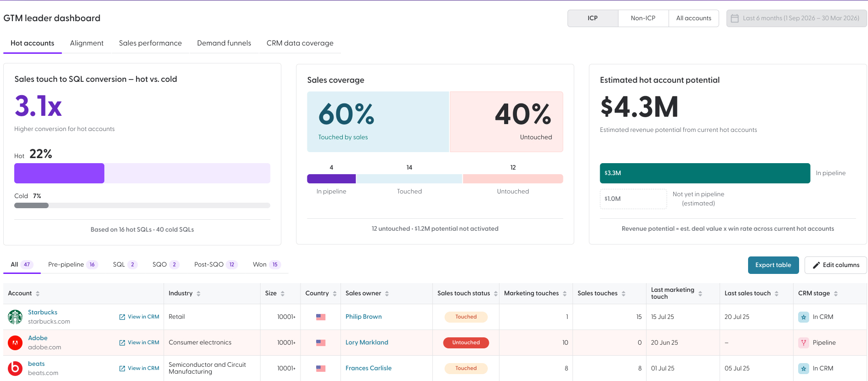Image resolution: width=868 pixels, height=381 pixels.
Task: Click the green $3.3M In pipeline bar
Action: (x=705, y=173)
